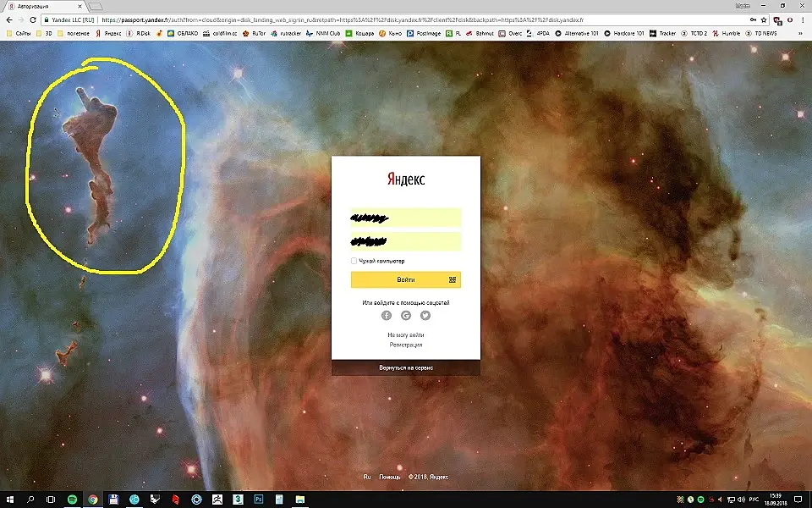Click the browser back arrow

pyautogui.click(x=8, y=19)
